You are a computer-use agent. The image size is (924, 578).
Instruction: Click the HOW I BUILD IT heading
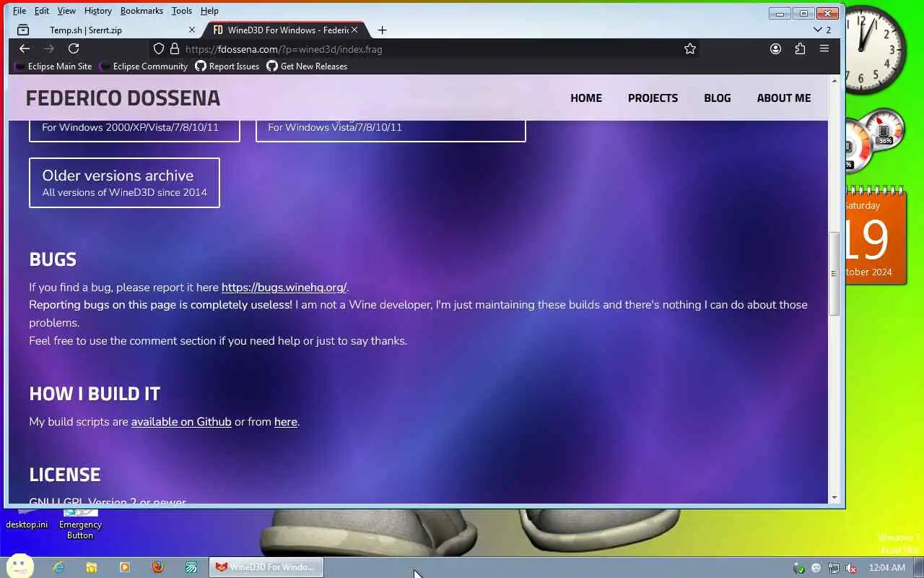[x=95, y=394]
